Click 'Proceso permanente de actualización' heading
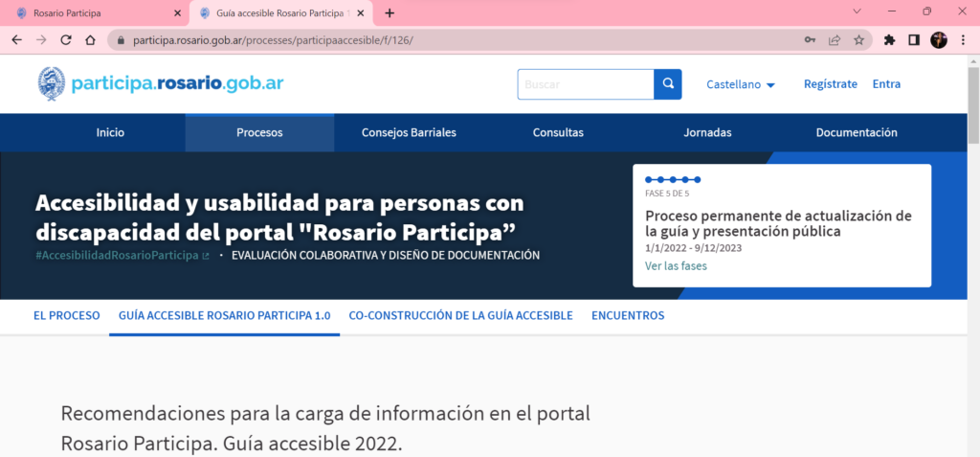This screenshot has width=980, height=457. [778, 224]
